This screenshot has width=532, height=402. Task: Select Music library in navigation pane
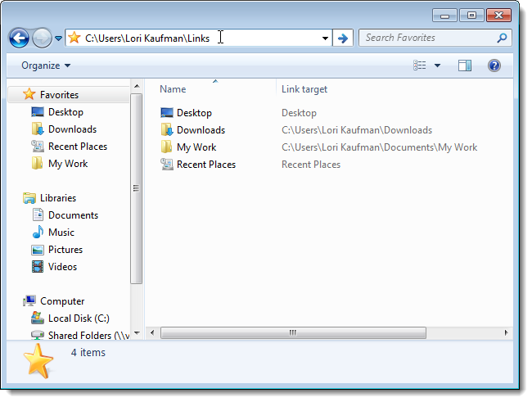pyautogui.click(x=61, y=233)
